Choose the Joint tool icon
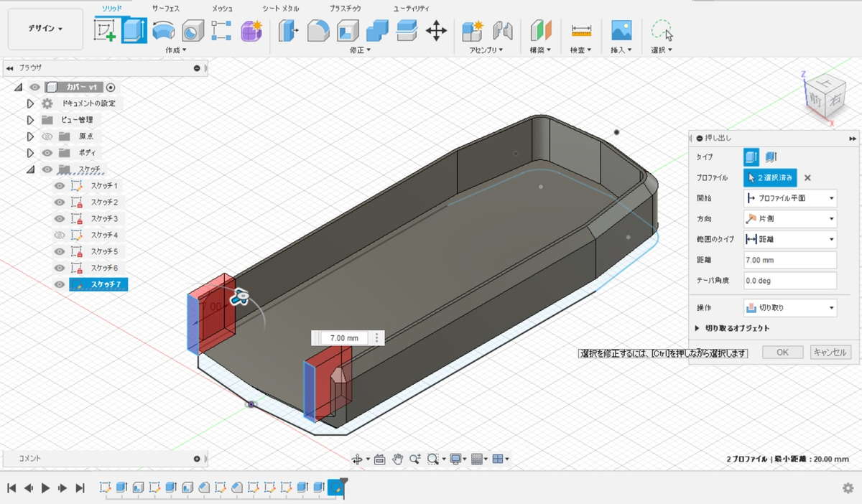 503,30
